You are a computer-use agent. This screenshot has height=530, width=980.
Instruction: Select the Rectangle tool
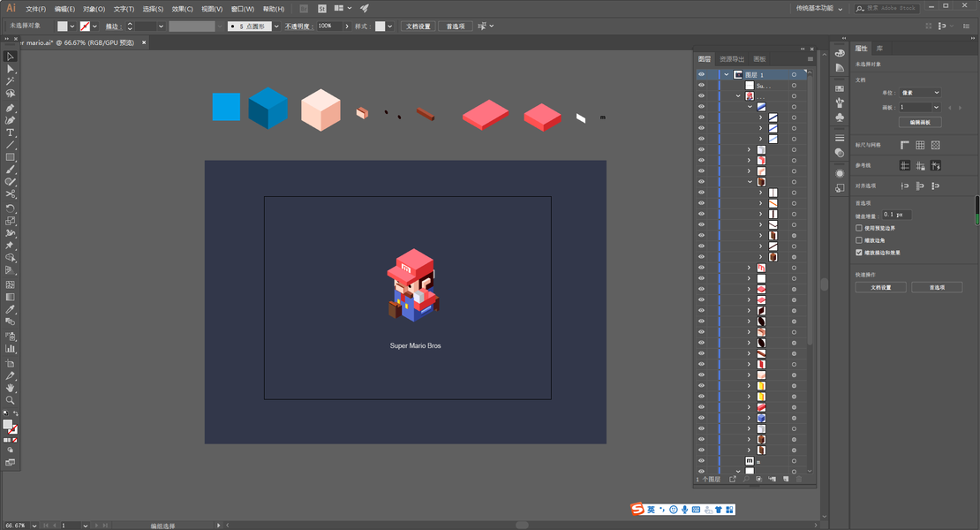10,157
